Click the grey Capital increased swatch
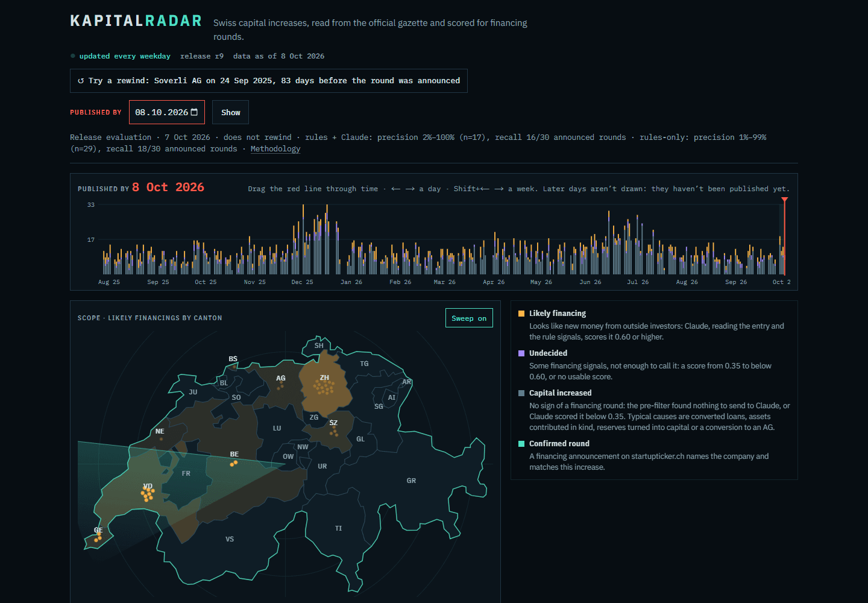Image resolution: width=868 pixels, height=603 pixels. (x=521, y=393)
